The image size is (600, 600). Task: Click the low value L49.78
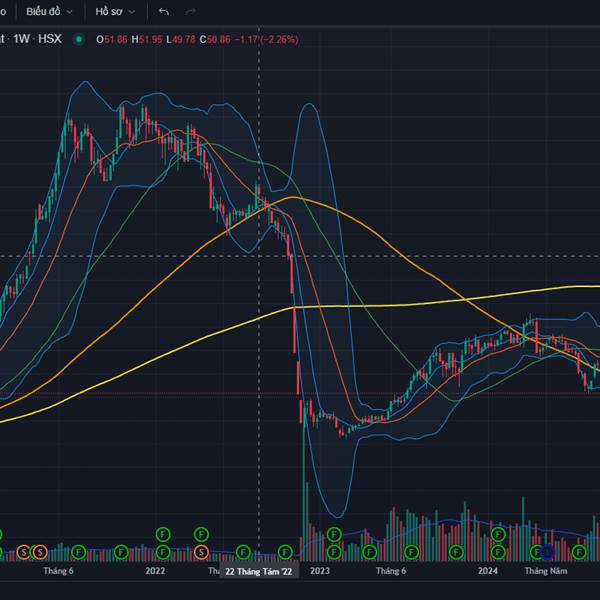click(181, 39)
